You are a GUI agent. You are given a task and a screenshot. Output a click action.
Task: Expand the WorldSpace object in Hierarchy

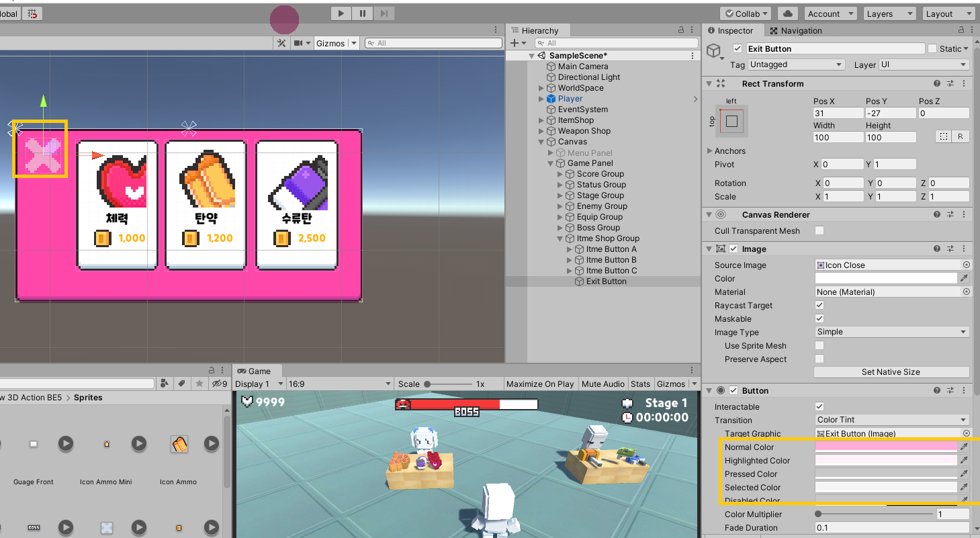[541, 88]
